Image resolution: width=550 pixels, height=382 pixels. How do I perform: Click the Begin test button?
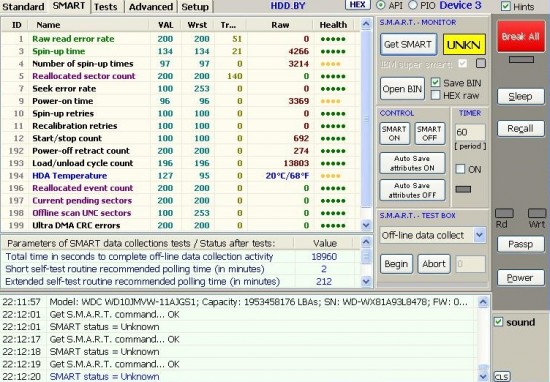[x=396, y=264]
